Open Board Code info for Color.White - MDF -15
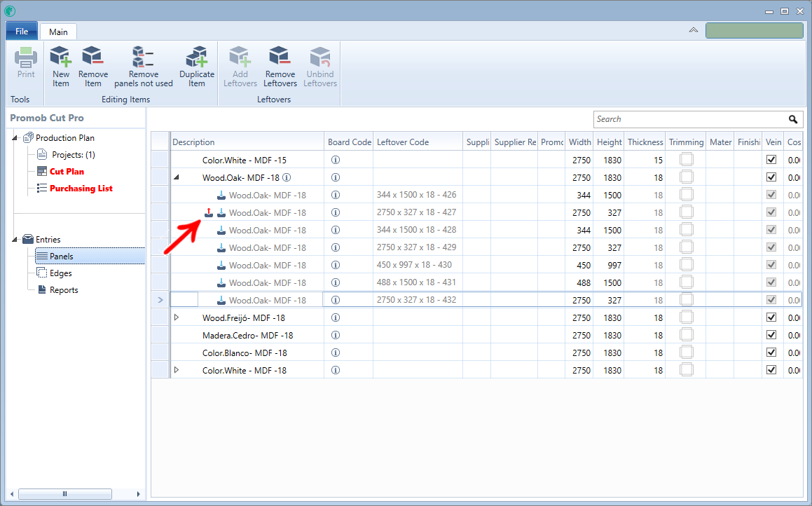The height and width of the screenshot is (506, 812). pyautogui.click(x=336, y=160)
